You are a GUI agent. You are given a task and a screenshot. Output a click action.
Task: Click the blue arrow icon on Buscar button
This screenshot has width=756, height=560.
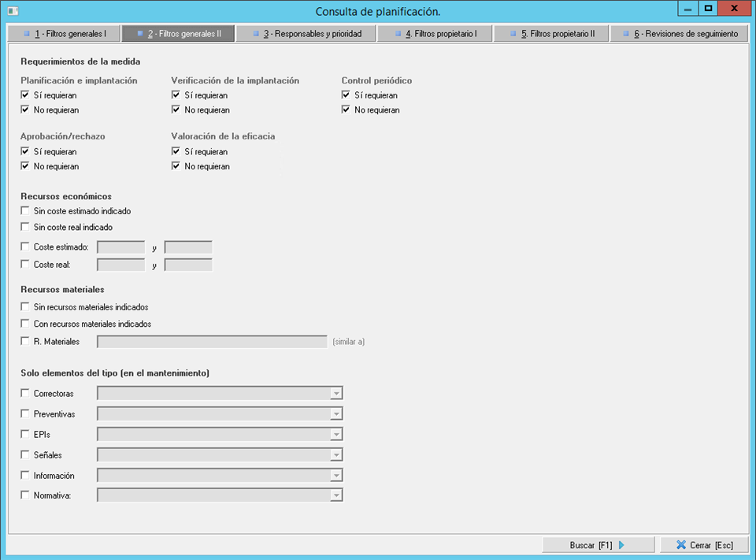click(622, 545)
